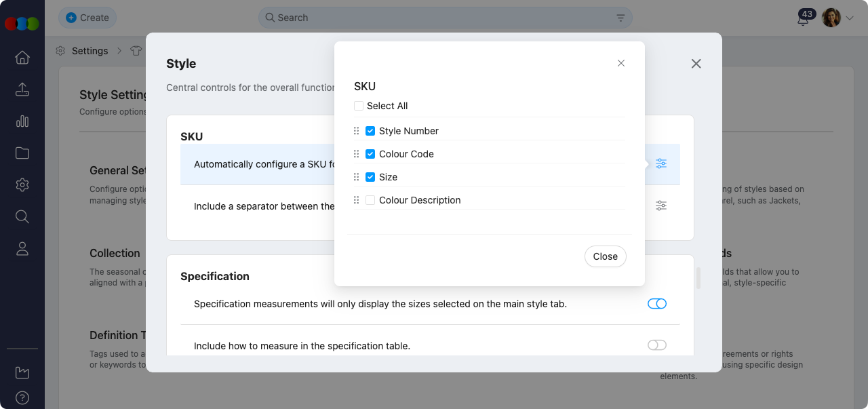Click the sidebar magnifier search icon
Viewport: 868px width, 409px height.
22,217
